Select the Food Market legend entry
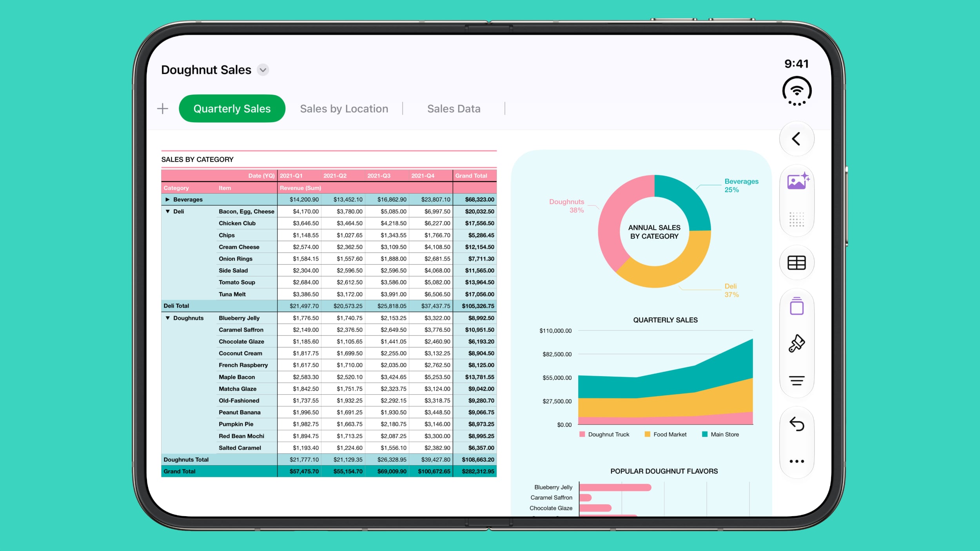The width and height of the screenshot is (980, 551). 666,434
